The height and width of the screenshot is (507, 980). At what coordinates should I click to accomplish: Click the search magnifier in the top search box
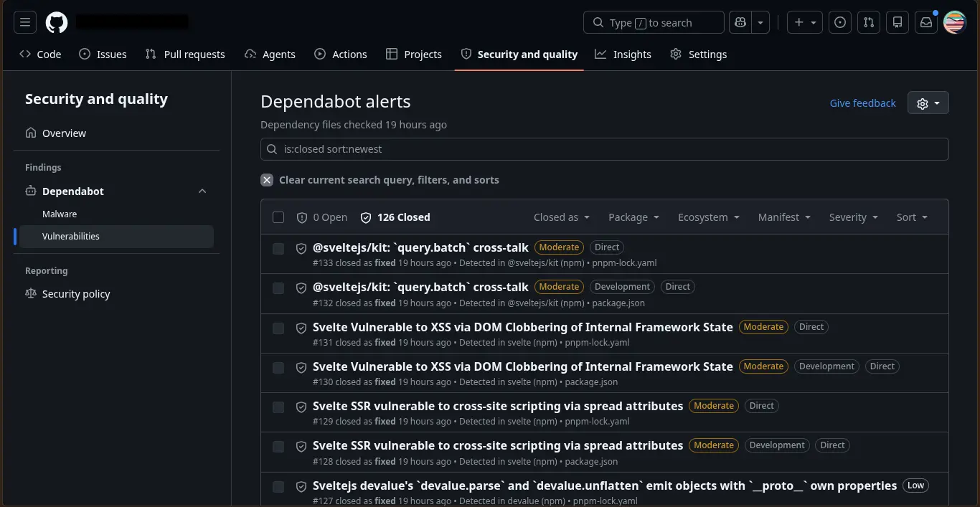pos(598,22)
